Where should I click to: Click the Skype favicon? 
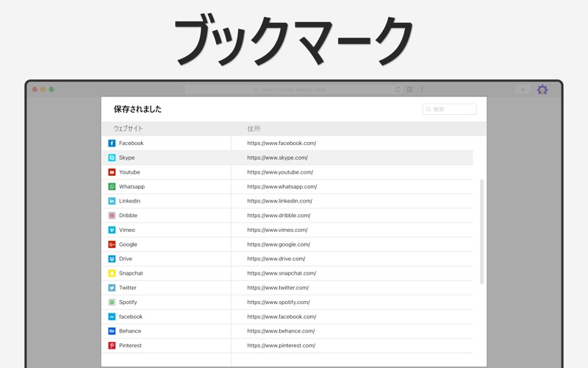(x=112, y=158)
